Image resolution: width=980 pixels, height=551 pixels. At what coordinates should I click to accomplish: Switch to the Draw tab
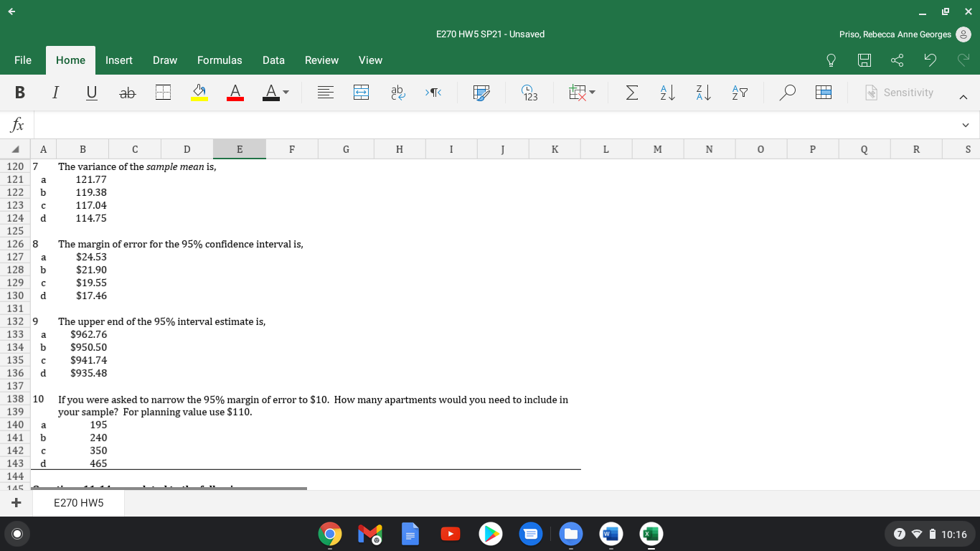point(165,60)
